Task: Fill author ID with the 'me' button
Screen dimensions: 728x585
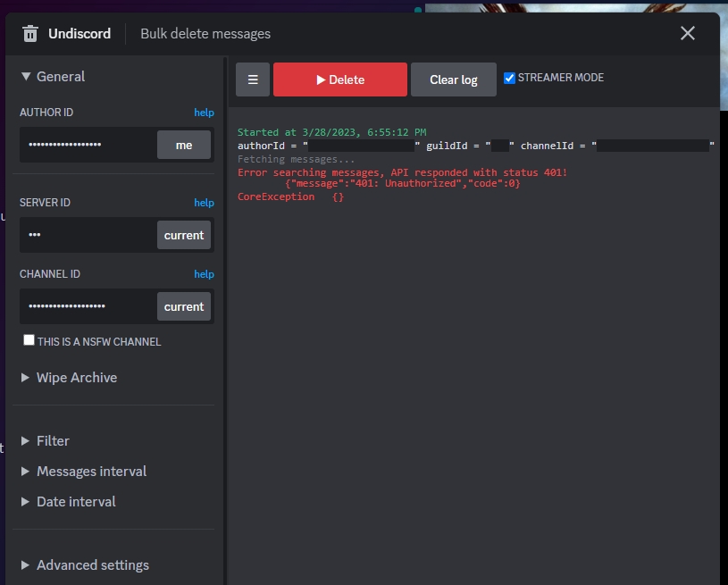Action: pyautogui.click(x=184, y=145)
